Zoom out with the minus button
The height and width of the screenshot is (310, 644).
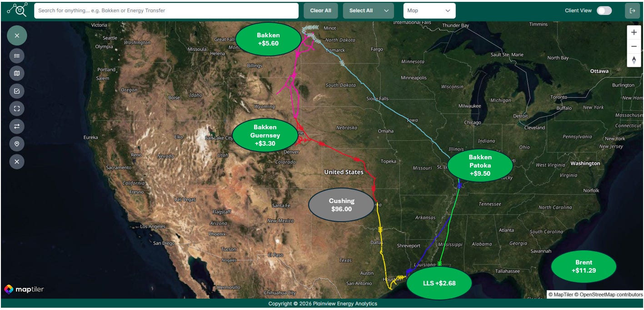pos(634,46)
